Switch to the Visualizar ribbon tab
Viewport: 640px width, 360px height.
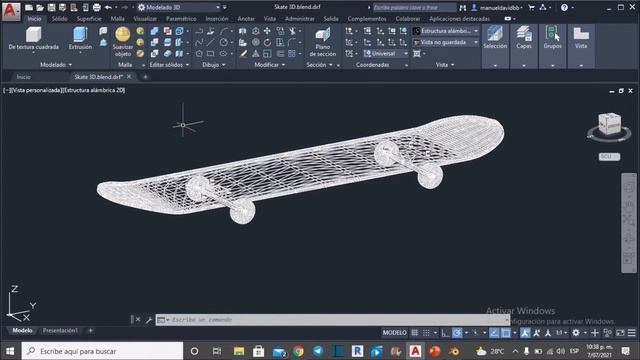tap(145, 19)
